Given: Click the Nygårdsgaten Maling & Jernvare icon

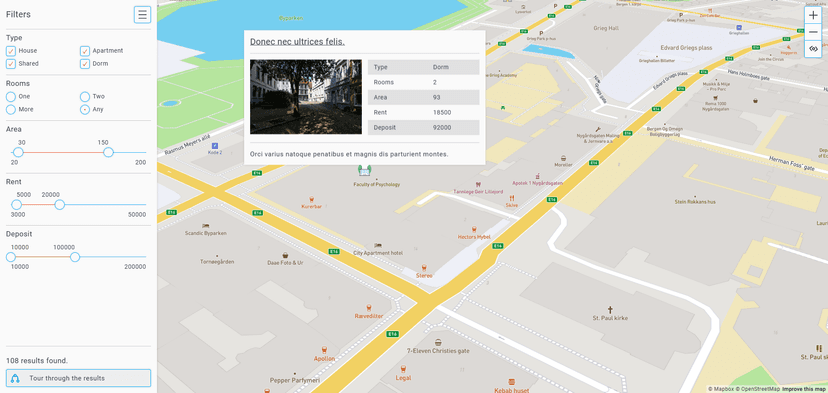Looking at the screenshot, I should tap(598, 129).
